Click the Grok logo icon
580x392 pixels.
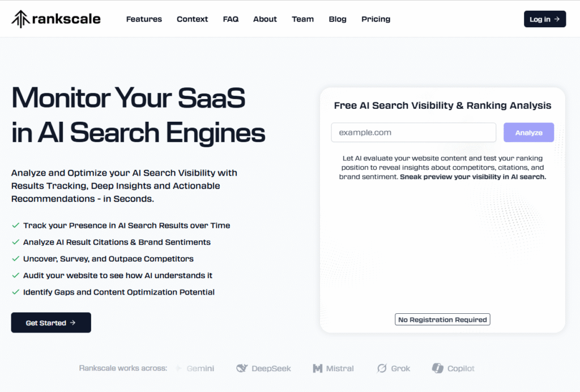[382, 368]
